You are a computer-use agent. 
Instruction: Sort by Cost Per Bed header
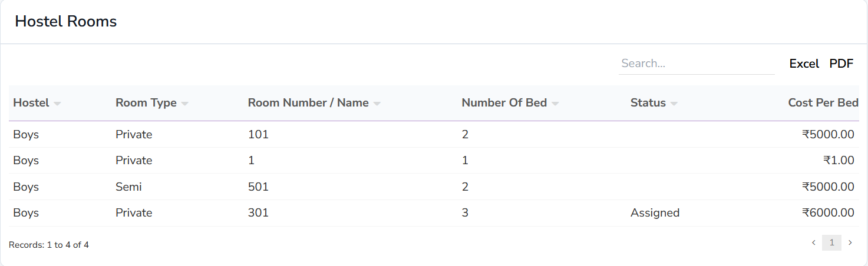coord(823,103)
